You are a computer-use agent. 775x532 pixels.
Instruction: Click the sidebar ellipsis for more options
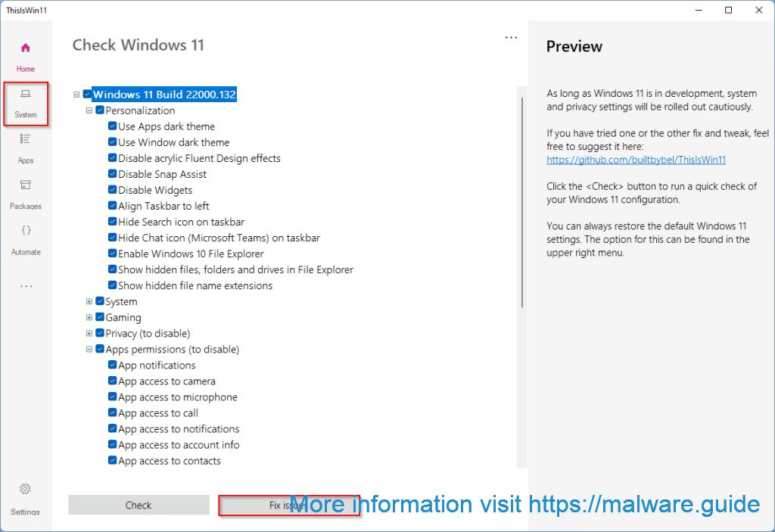tap(26, 285)
